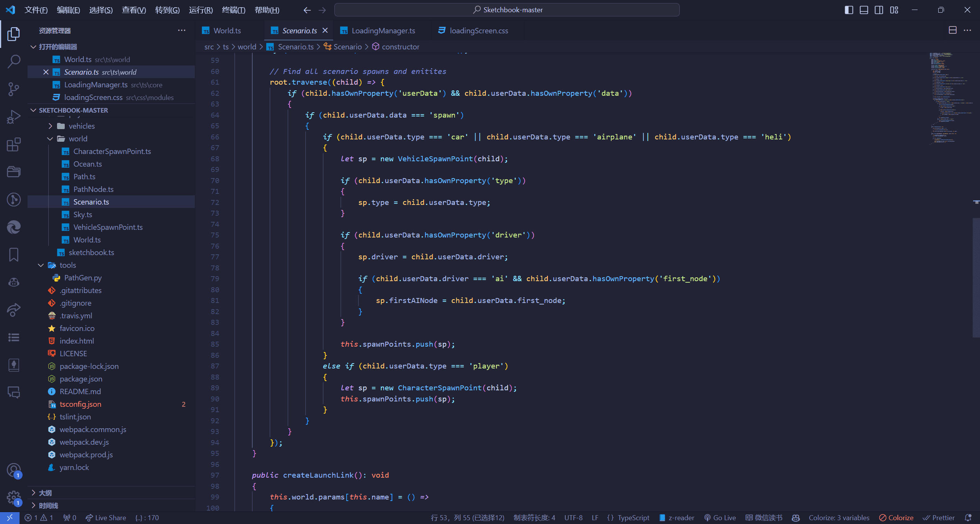
Task: Collapse the world folder
Action: tap(111, 139)
